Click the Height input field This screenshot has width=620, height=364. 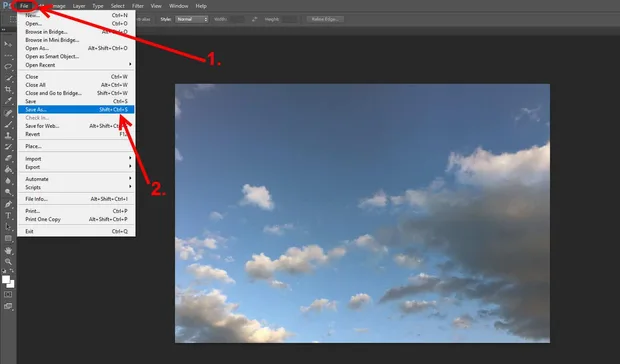[x=290, y=19]
